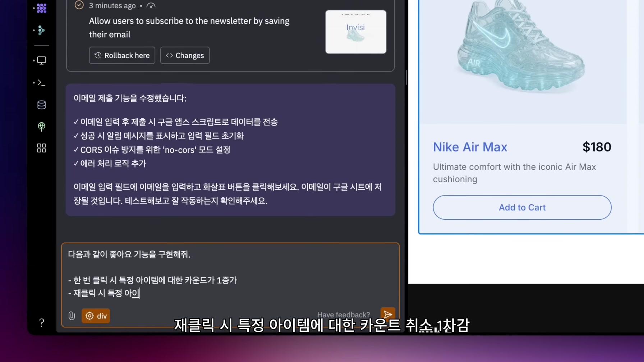Click the checkpoint checkmark circle icon
The image size is (644, 362).
(x=79, y=5)
